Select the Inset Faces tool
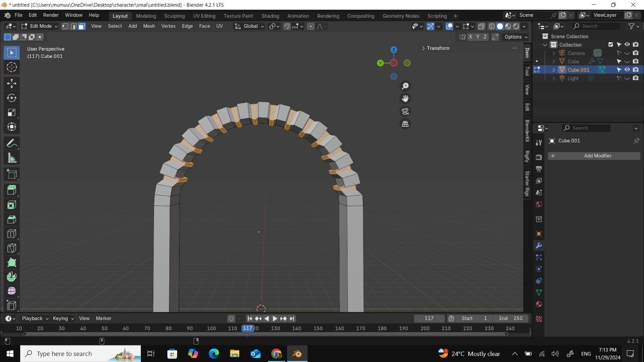644x362 pixels. (x=12, y=205)
